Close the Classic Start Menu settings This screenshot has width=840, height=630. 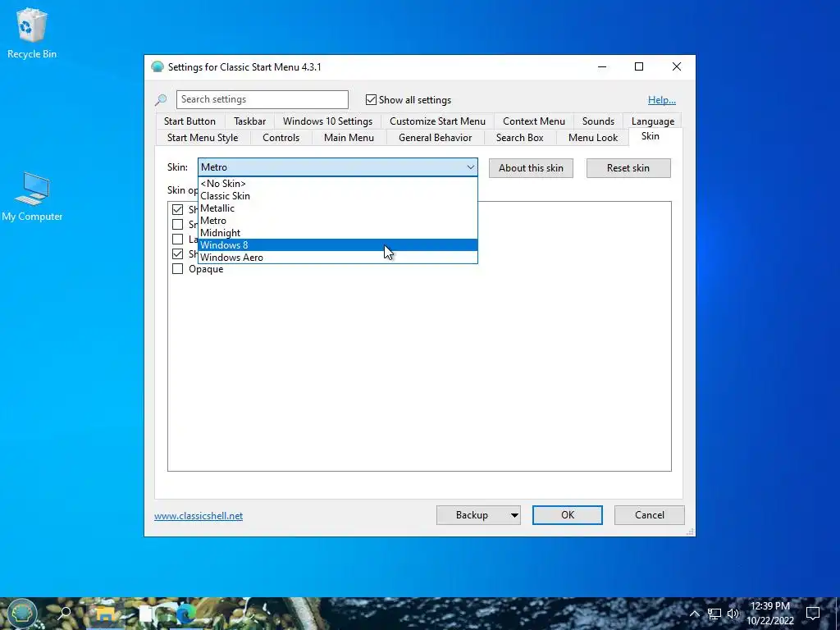coord(677,67)
